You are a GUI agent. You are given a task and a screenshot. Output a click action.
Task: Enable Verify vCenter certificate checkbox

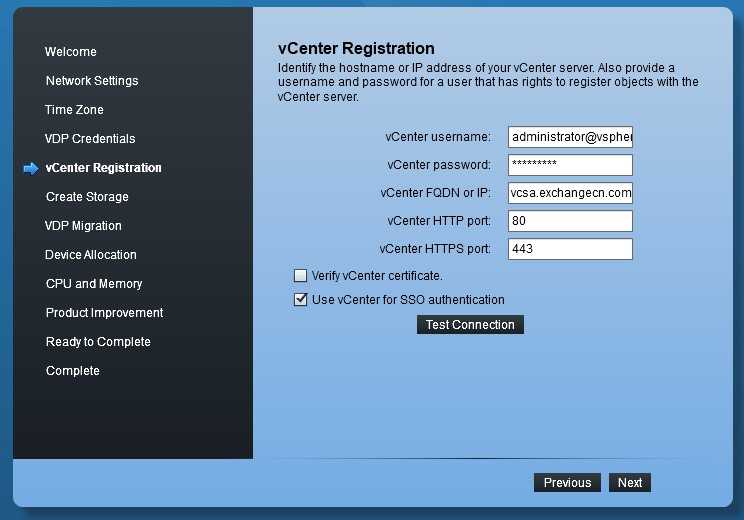[300, 276]
